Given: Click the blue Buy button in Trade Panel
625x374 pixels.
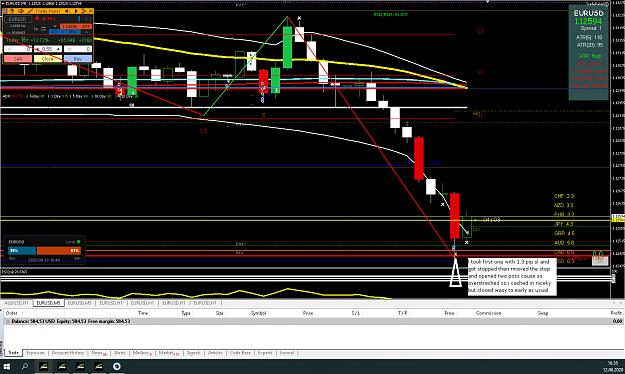Looking at the screenshot, I should coord(78,59).
